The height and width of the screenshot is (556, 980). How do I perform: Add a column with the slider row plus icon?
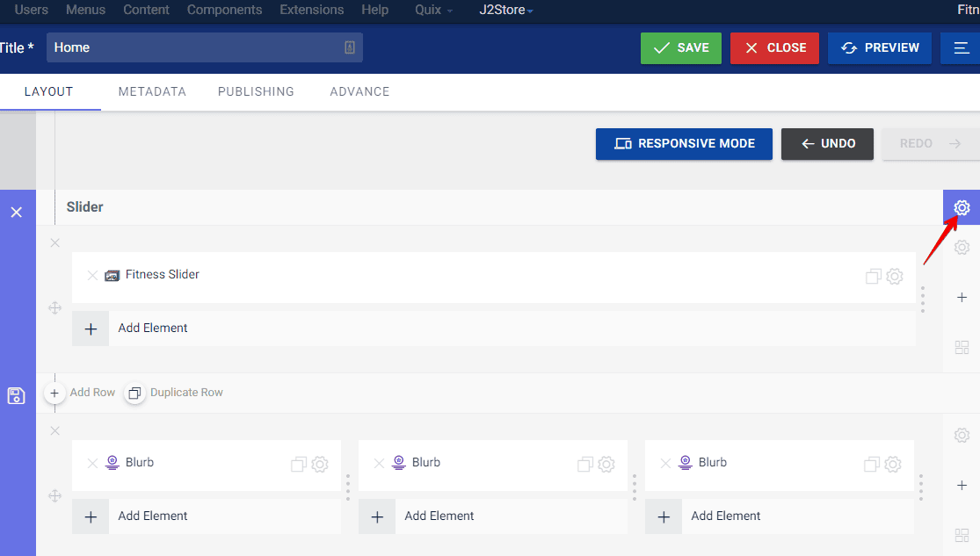[962, 298]
